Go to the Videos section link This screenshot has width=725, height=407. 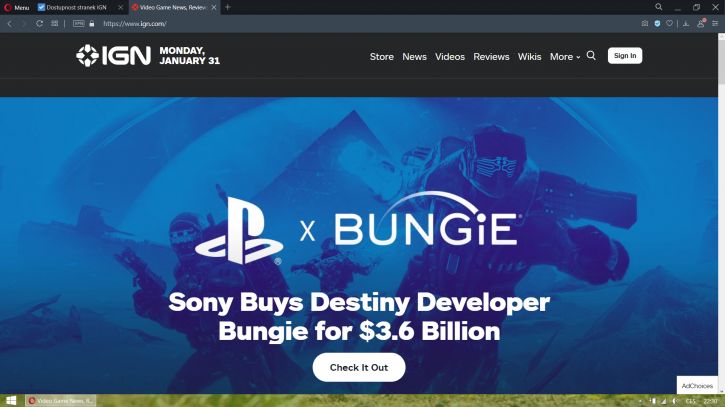tap(449, 56)
